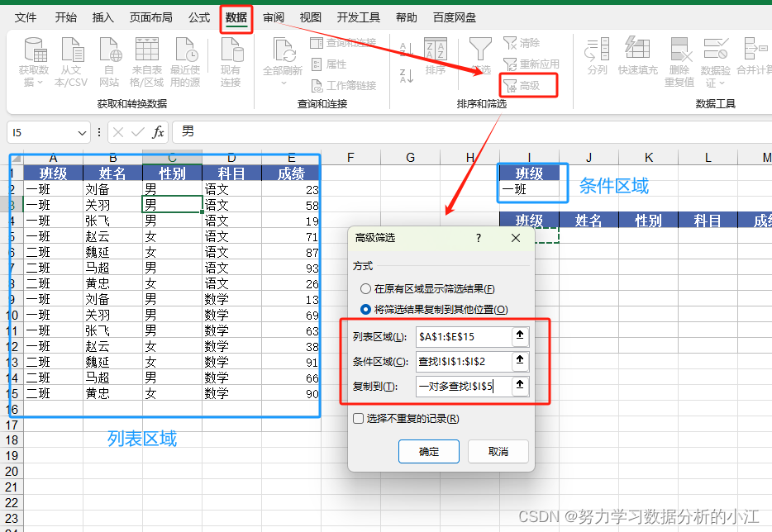The width and height of the screenshot is (772, 532).
Task: Click 清除 (Clear filter) icon
Action: point(522,43)
